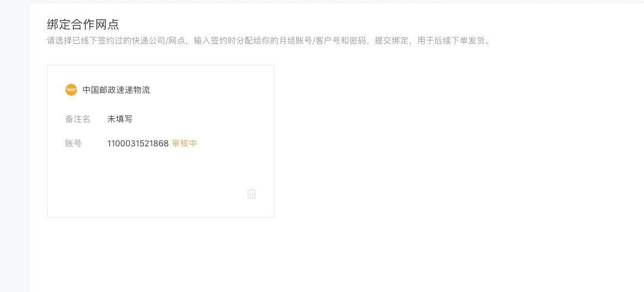Click the blank area right of the card
The height and width of the screenshot is (292, 644).
[x=452, y=140]
